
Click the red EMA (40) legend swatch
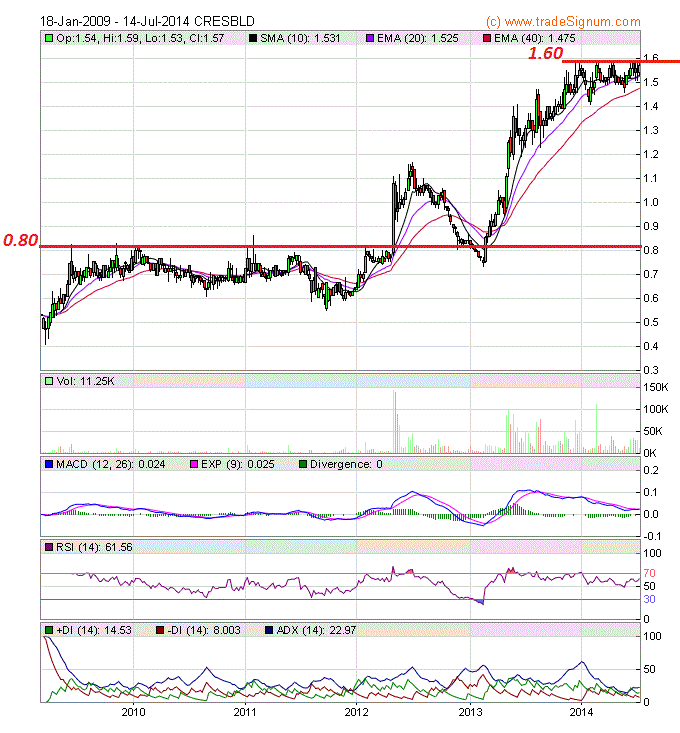click(x=487, y=38)
